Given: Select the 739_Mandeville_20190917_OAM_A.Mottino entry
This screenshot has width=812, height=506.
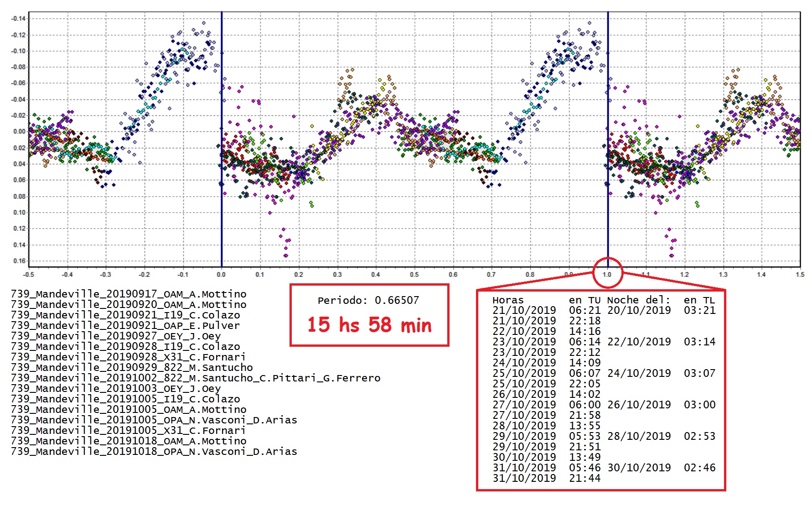Looking at the screenshot, I should tap(129, 294).
